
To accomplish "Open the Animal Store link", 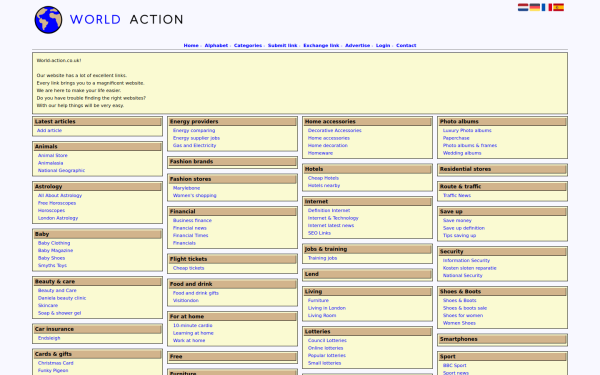I will (x=53, y=155).
